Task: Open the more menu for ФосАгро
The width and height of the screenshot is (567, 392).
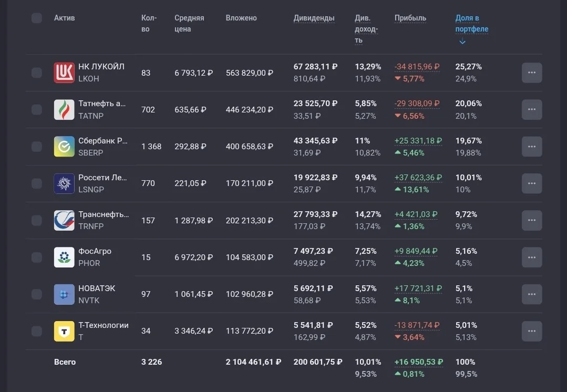Action: coord(532,257)
